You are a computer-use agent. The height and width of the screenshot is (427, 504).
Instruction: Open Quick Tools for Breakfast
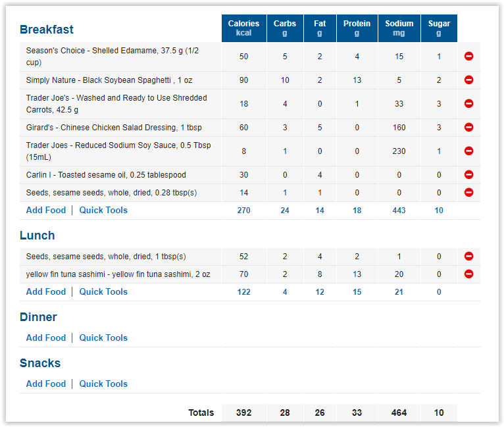pos(103,210)
